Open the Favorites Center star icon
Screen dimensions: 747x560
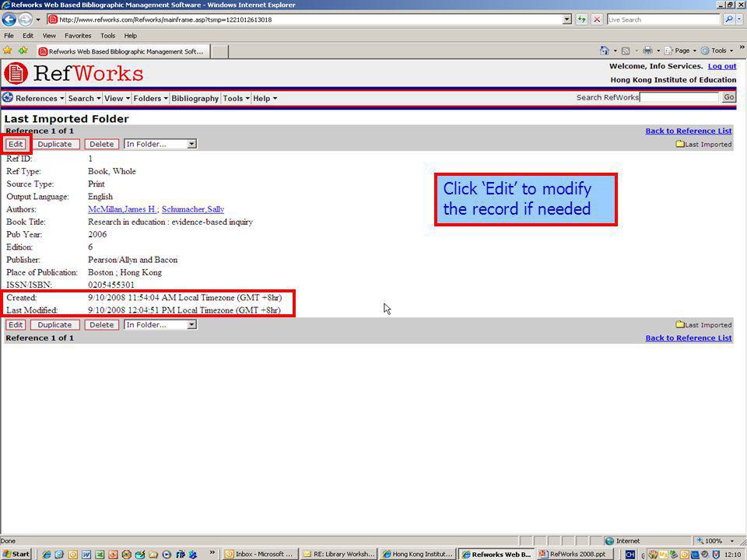pos(8,51)
